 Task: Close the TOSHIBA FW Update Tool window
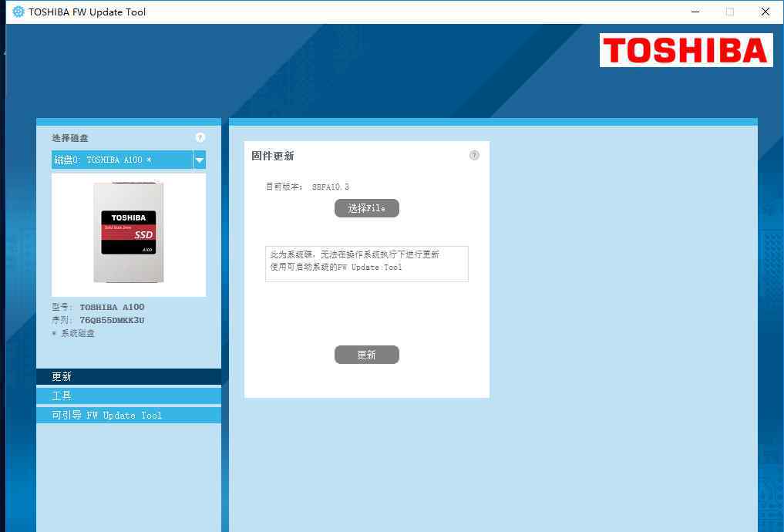pyautogui.click(x=765, y=12)
